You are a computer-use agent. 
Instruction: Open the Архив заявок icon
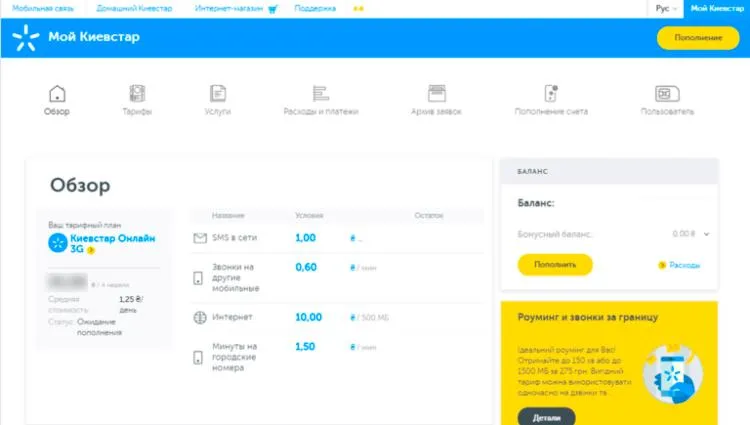tap(436, 93)
